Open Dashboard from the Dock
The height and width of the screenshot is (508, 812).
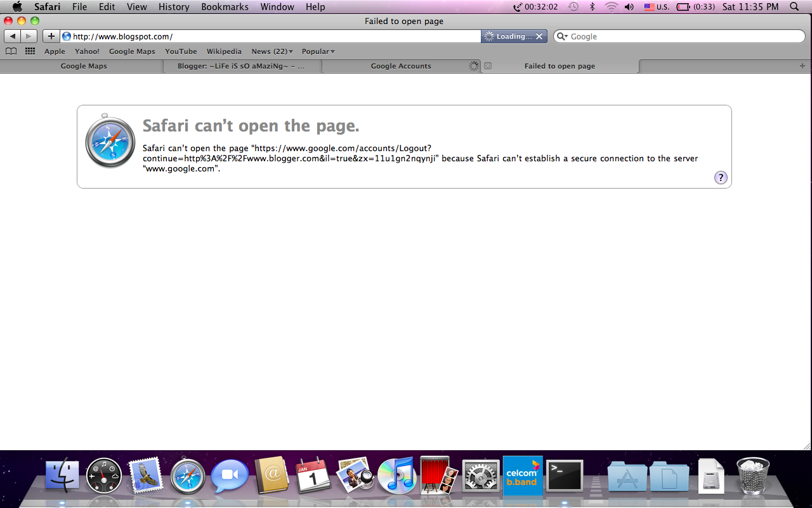(x=104, y=476)
